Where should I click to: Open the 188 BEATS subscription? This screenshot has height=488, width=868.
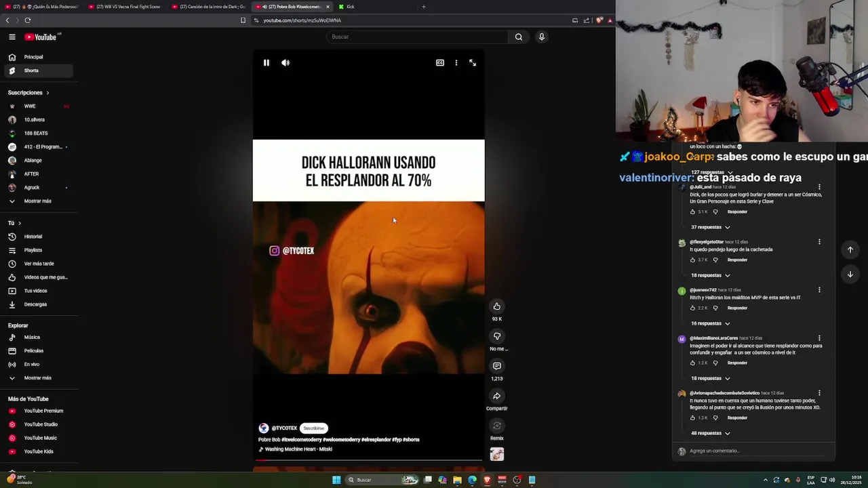(38, 133)
